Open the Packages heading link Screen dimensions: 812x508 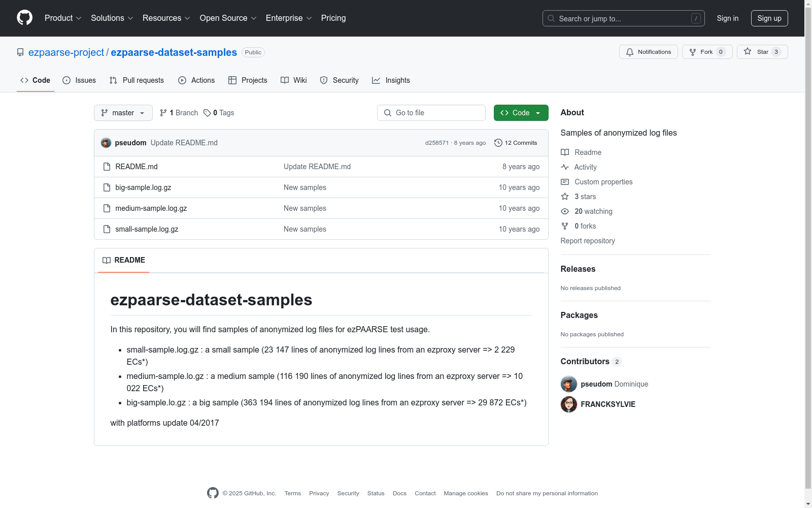coord(579,315)
